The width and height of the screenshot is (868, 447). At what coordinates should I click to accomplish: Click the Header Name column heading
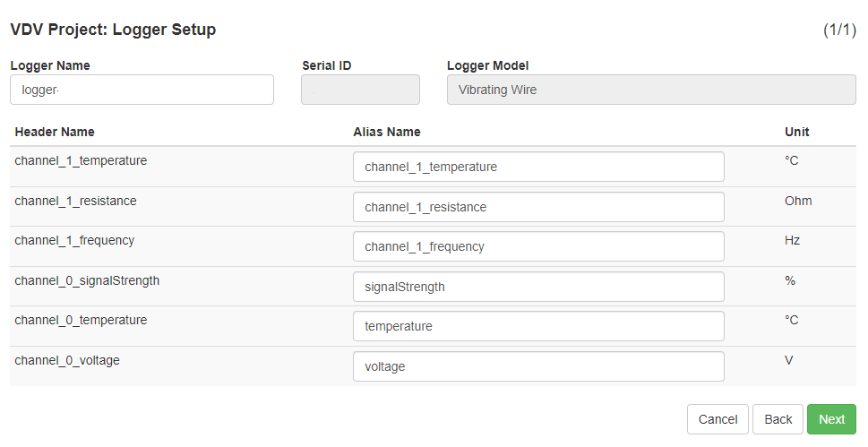click(x=55, y=132)
